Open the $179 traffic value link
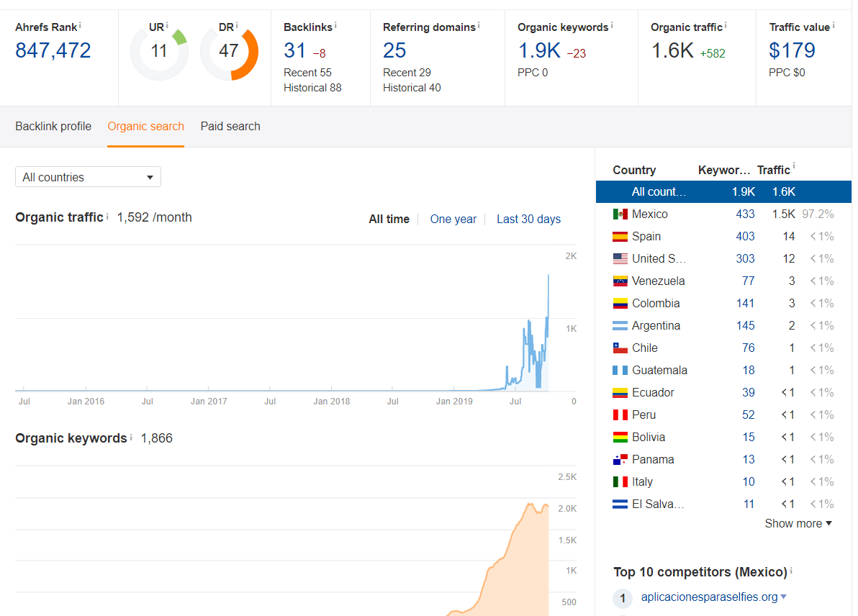858x616 pixels. click(792, 51)
